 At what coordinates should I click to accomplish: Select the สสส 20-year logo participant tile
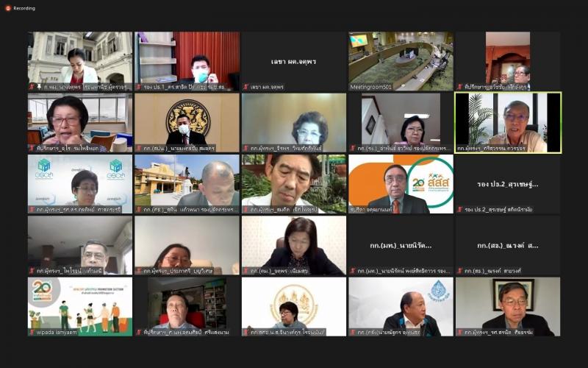(x=401, y=184)
